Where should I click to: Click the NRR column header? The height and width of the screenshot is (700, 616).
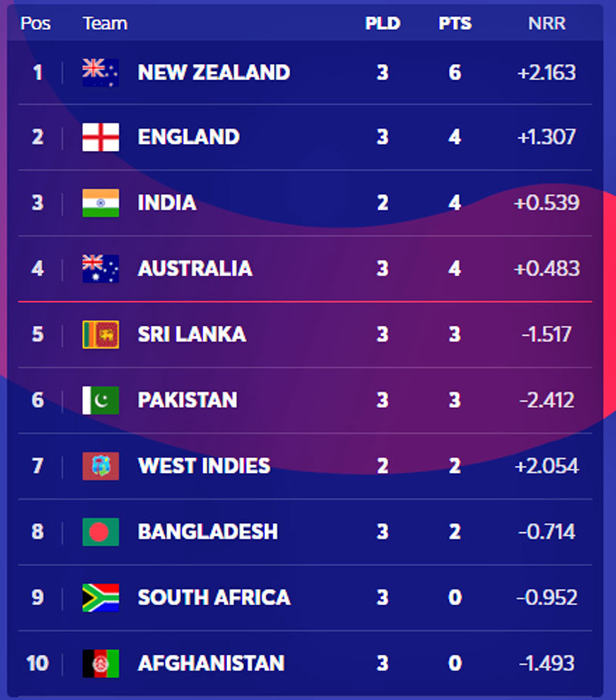click(x=547, y=23)
